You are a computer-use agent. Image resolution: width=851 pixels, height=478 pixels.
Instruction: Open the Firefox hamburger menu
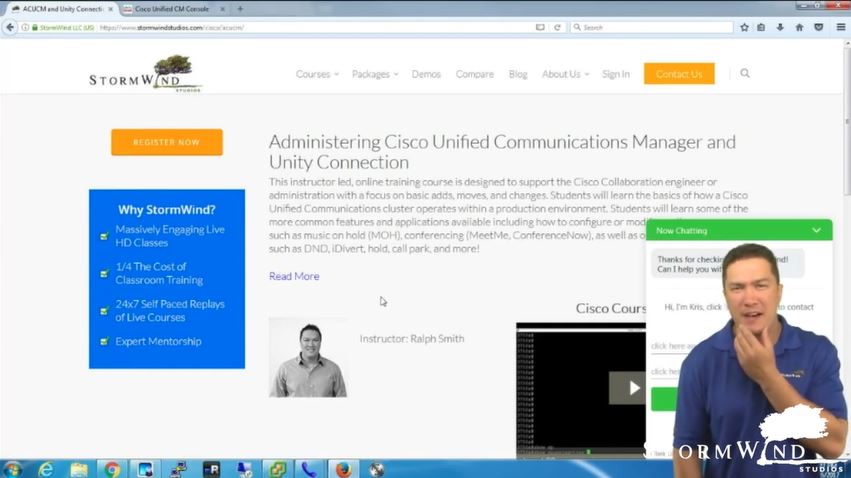tap(840, 27)
